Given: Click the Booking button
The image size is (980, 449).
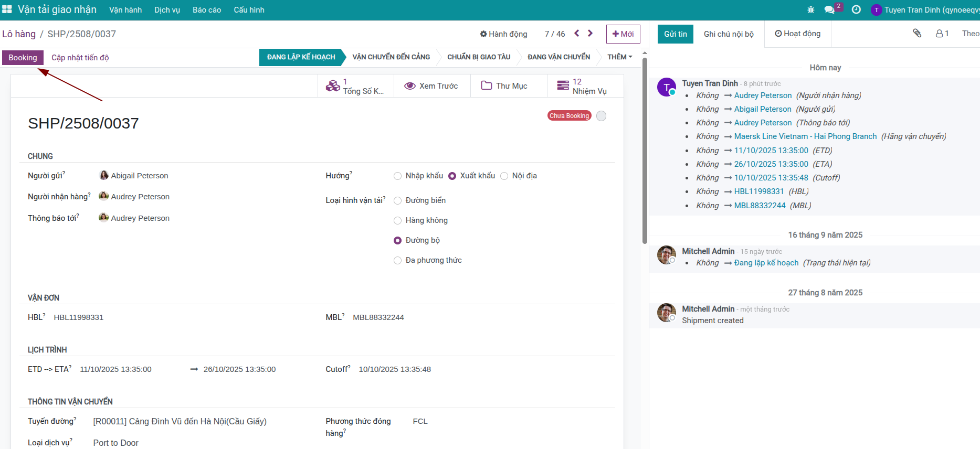Looking at the screenshot, I should coord(23,58).
